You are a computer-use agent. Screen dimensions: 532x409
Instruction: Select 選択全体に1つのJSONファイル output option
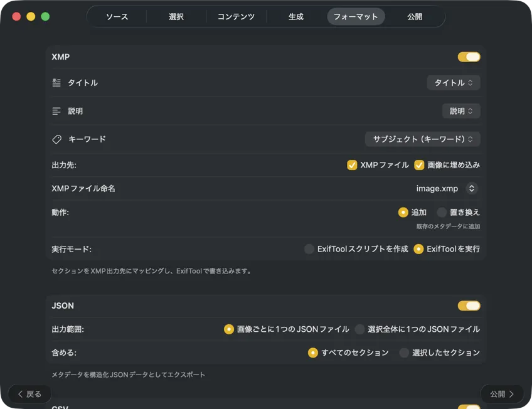click(359, 329)
